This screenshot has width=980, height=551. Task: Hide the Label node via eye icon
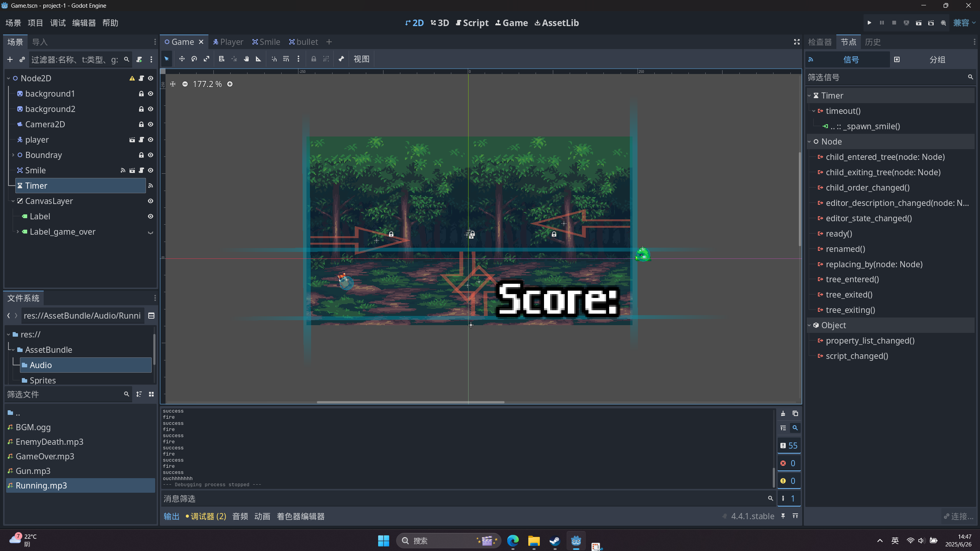click(x=151, y=216)
